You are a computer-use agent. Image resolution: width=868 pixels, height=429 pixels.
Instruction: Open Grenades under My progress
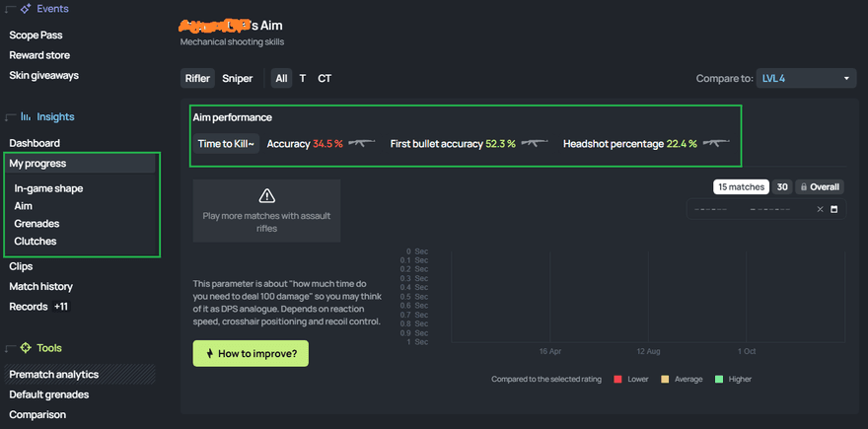coord(36,224)
